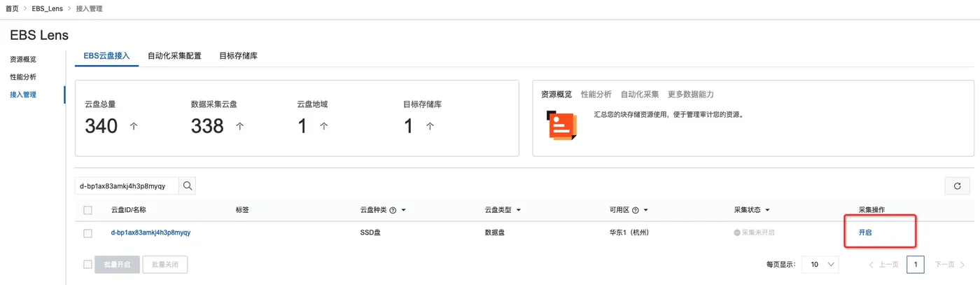Viewport: 980px width, 285px height.
Task: Click the up arrow beside 338 collecting disks
Action: point(240,127)
